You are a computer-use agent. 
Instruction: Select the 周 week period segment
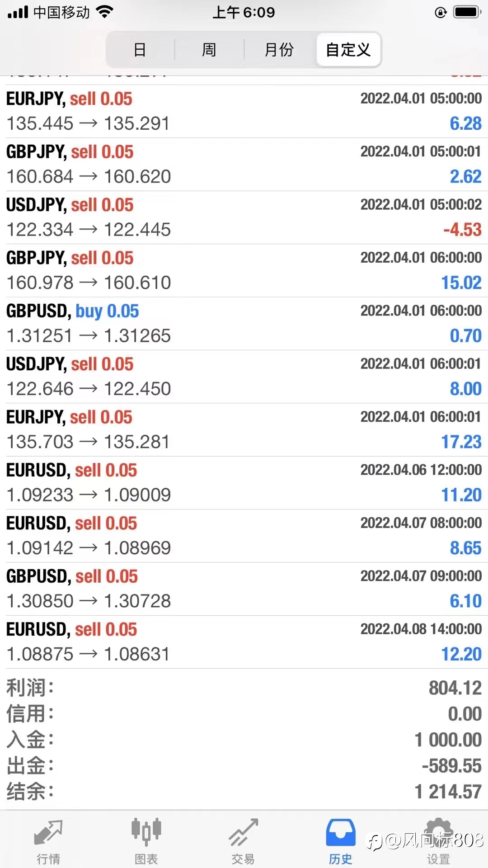[209, 50]
